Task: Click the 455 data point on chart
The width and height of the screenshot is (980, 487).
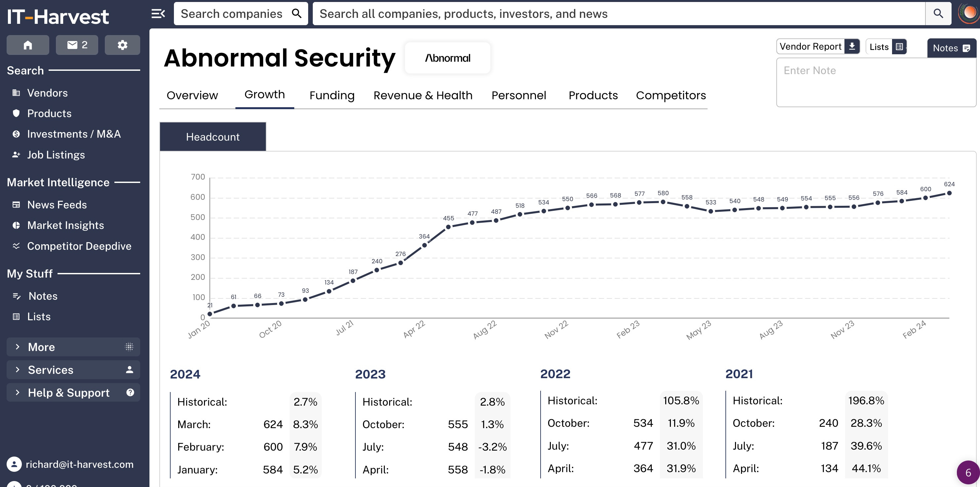Action: (x=448, y=227)
